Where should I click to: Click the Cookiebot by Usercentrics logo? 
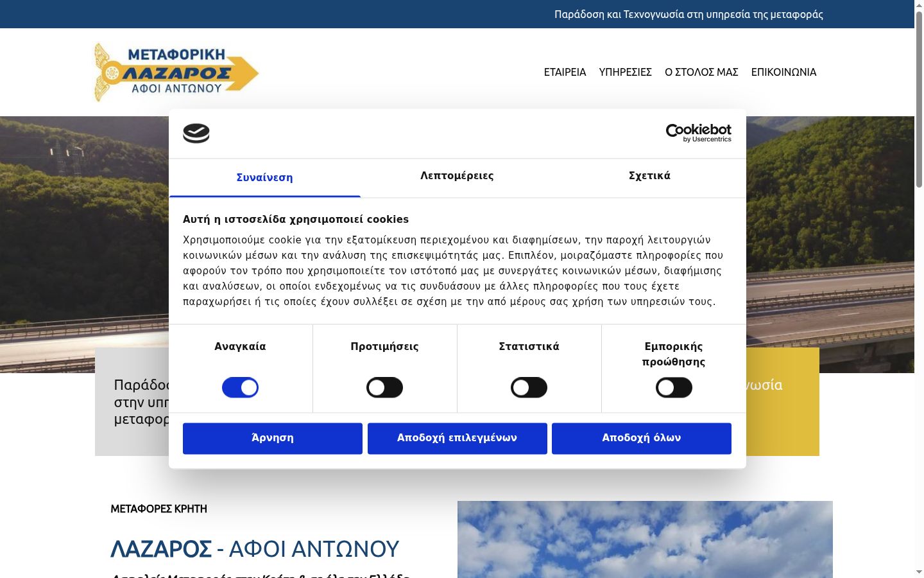click(699, 133)
